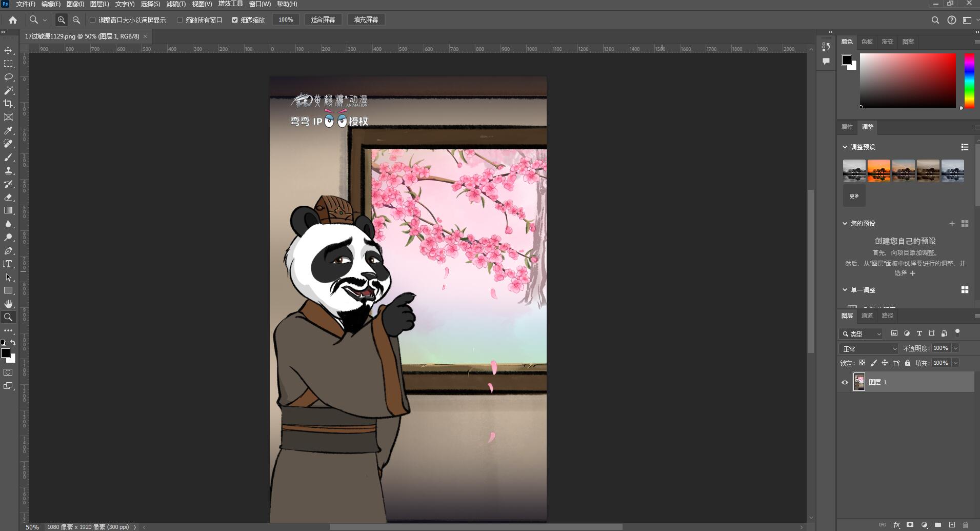Viewport: 980px width, 531px height.
Task: Open the 类型 layer filter dropdown
Action: [861, 333]
